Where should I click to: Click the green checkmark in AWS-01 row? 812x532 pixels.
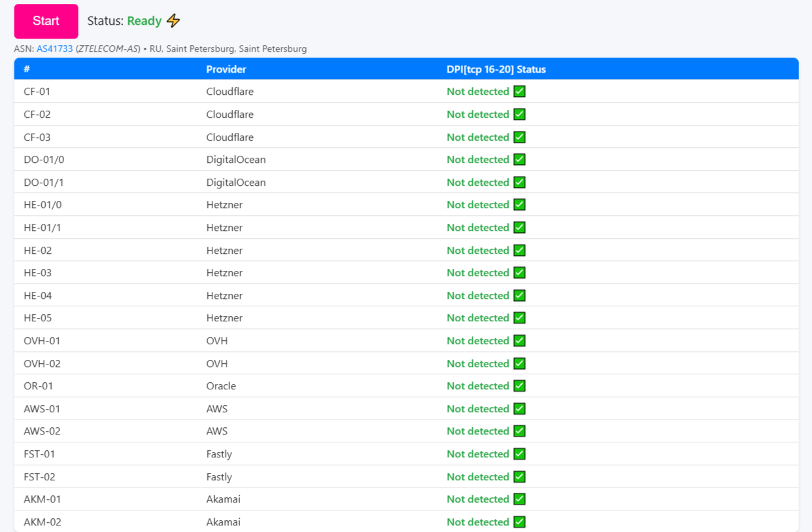[520, 408]
